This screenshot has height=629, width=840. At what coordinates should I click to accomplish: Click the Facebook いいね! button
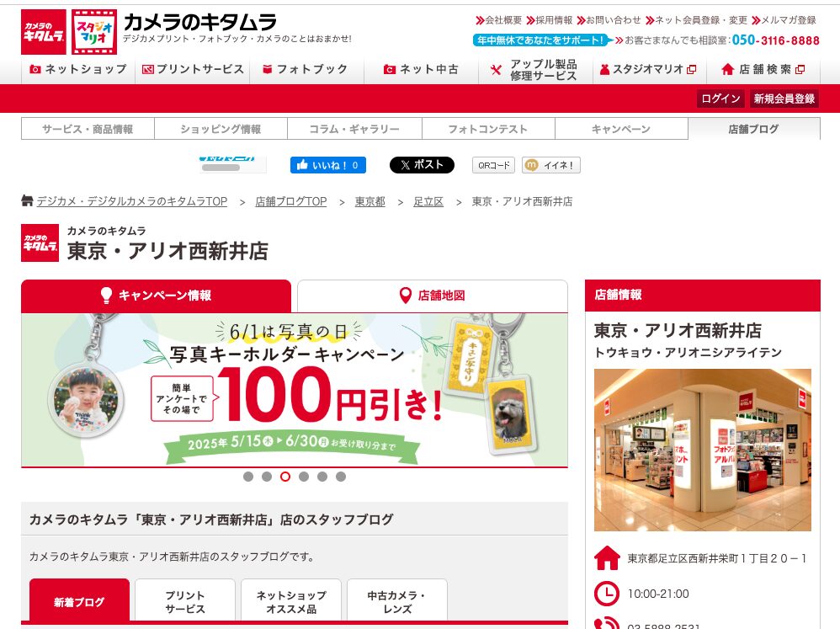point(328,165)
